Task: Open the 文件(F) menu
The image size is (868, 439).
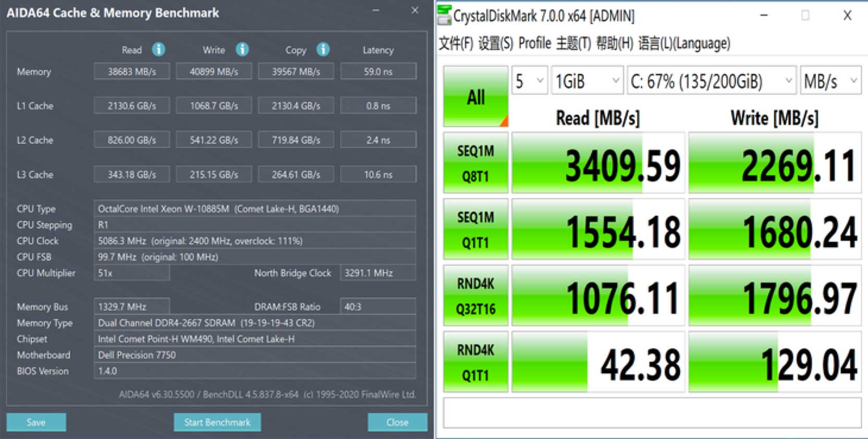Action: [x=456, y=43]
